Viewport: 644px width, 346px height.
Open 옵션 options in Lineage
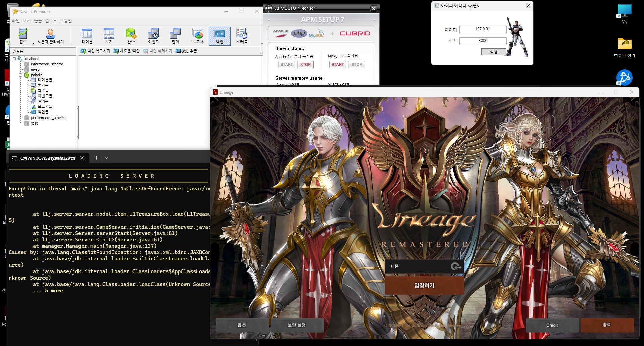pos(242,325)
